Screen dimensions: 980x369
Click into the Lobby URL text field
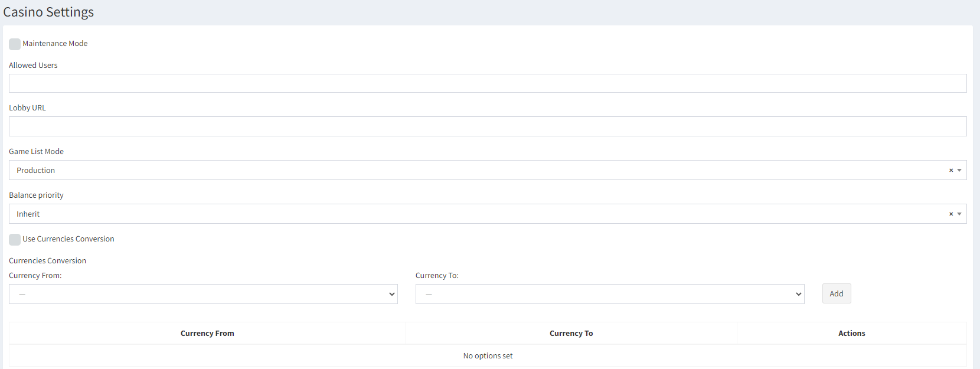tap(487, 126)
